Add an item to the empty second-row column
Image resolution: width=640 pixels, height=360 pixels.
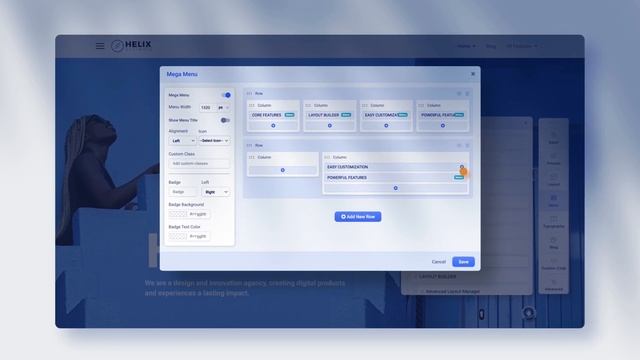click(x=282, y=170)
